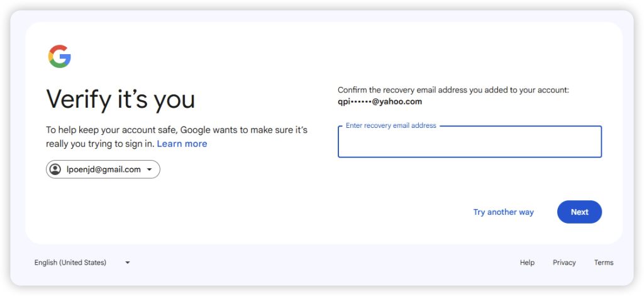Viewport: 644px width, 296px height.
Task: Focus the recovery email address field
Action: point(469,144)
